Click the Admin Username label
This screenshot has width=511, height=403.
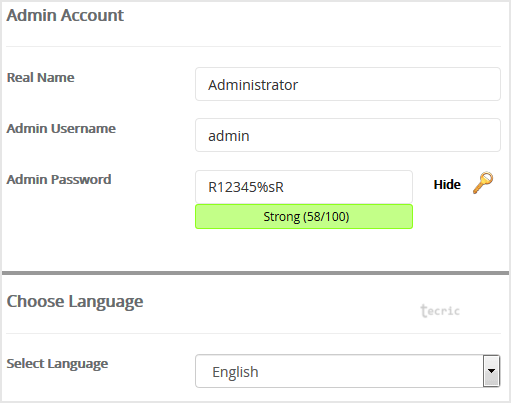[61, 128]
